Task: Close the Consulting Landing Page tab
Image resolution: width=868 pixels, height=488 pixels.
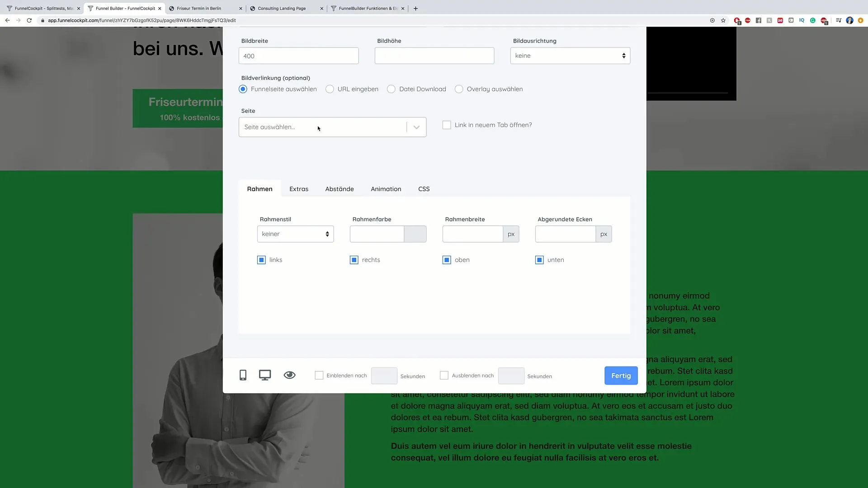Action: [x=321, y=8]
